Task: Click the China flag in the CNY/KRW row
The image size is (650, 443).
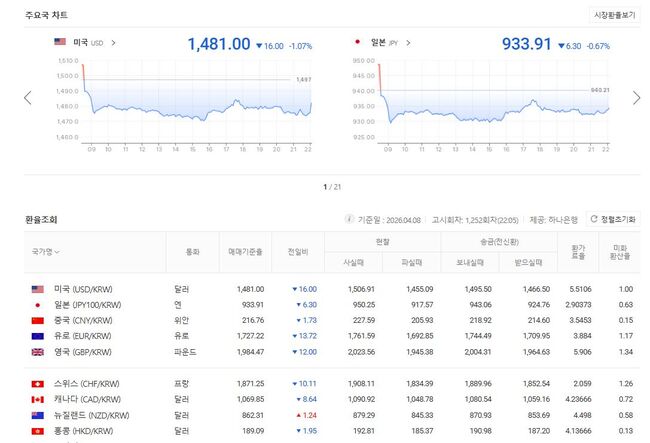Action: 38,320
